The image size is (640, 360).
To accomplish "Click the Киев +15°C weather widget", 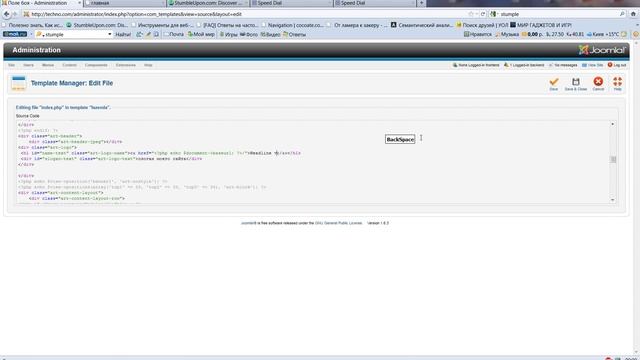I will click(603, 34).
